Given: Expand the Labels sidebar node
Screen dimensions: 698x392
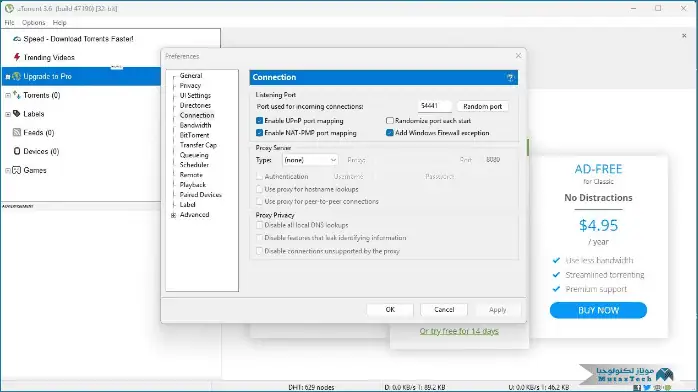Looking at the screenshot, I should tap(8, 114).
